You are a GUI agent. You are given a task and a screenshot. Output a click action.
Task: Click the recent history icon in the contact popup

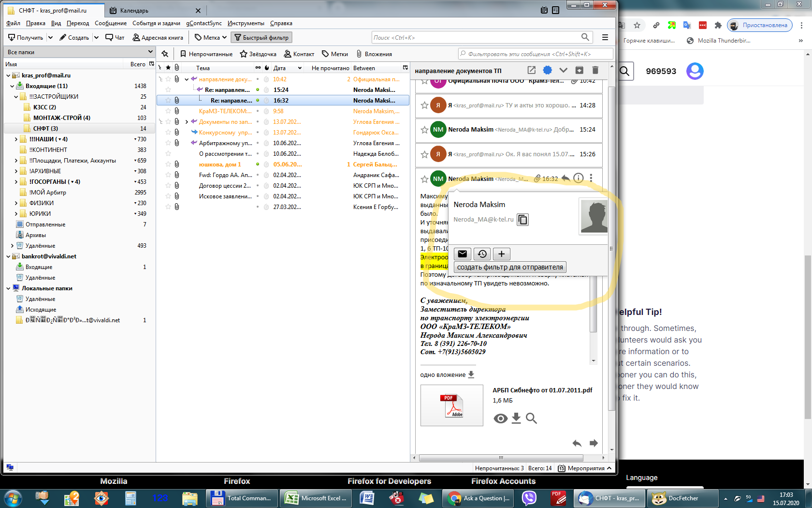click(x=482, y=254)
